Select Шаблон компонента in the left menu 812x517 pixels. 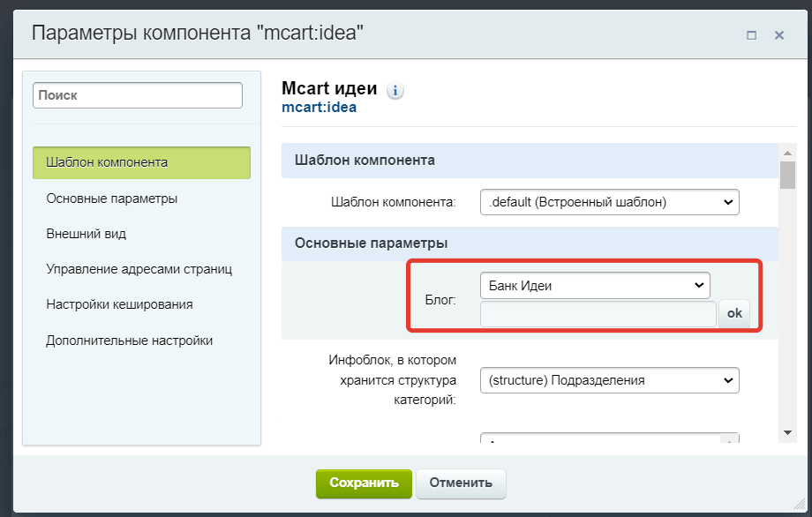tap(141, 162)
